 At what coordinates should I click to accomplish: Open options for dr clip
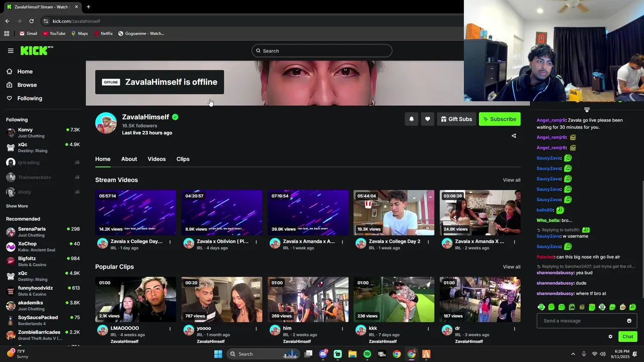click(x=514, y=329)
